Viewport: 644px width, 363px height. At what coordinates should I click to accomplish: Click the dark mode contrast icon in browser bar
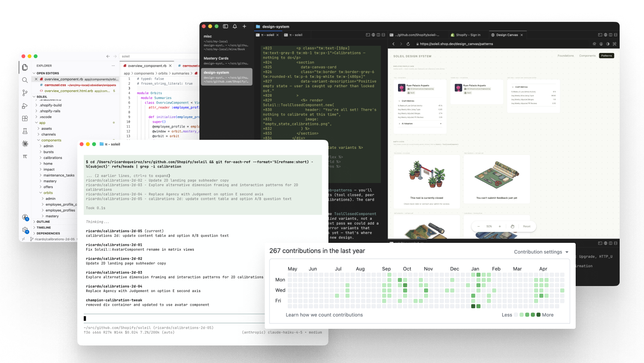[608, 44]
